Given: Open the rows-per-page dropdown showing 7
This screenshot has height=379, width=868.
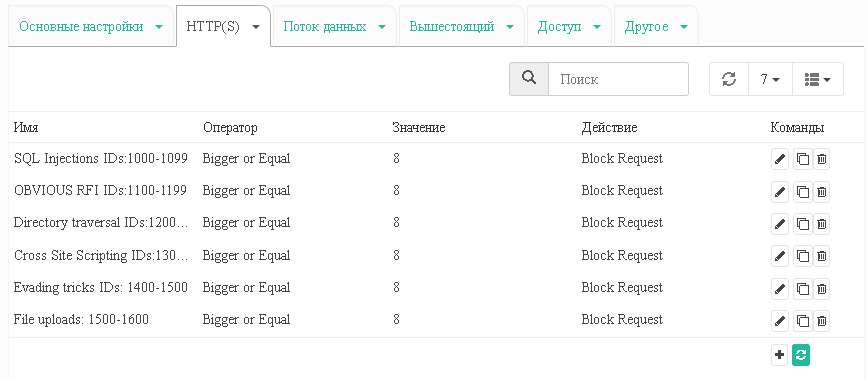Looking at the screenshot, I should point(770,79).
